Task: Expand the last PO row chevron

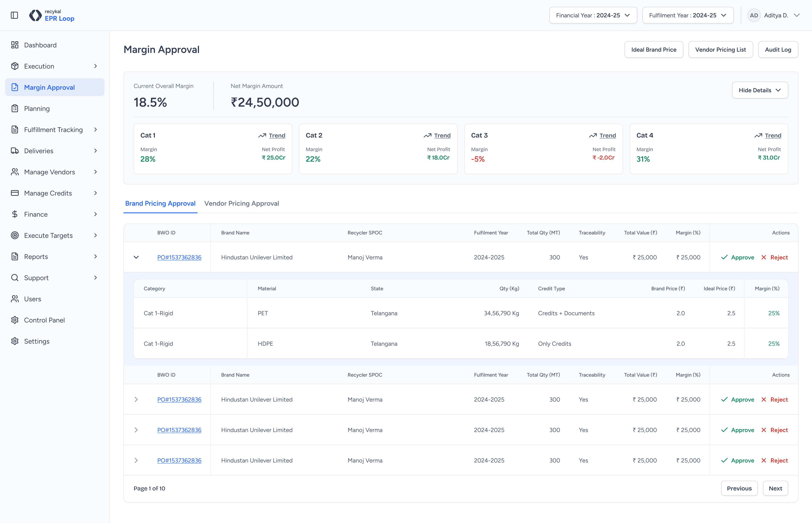Action: (136, 461)
